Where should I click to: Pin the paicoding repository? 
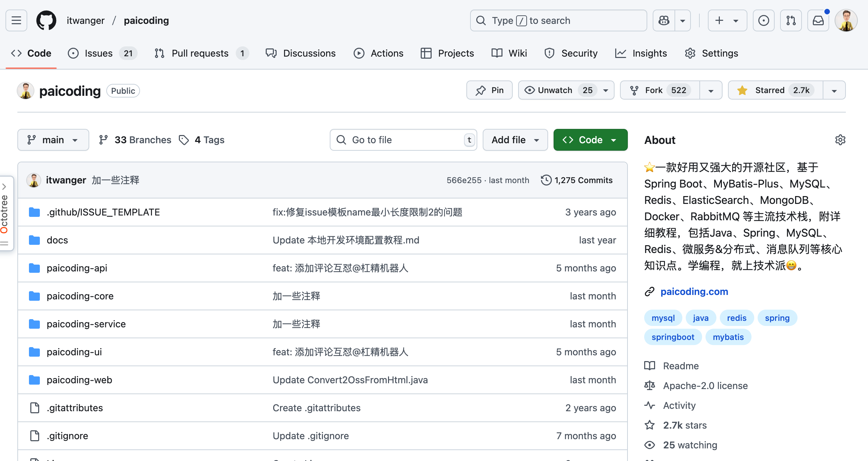[490, 90]
